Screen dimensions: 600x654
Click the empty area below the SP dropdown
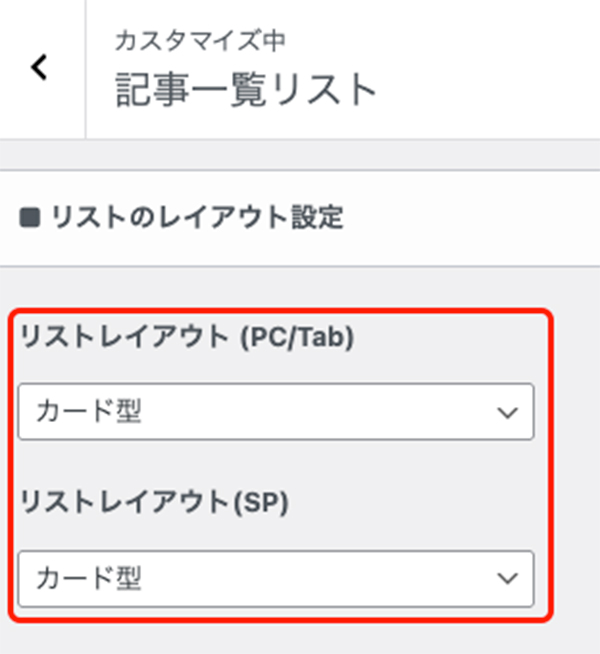(300, 638)
